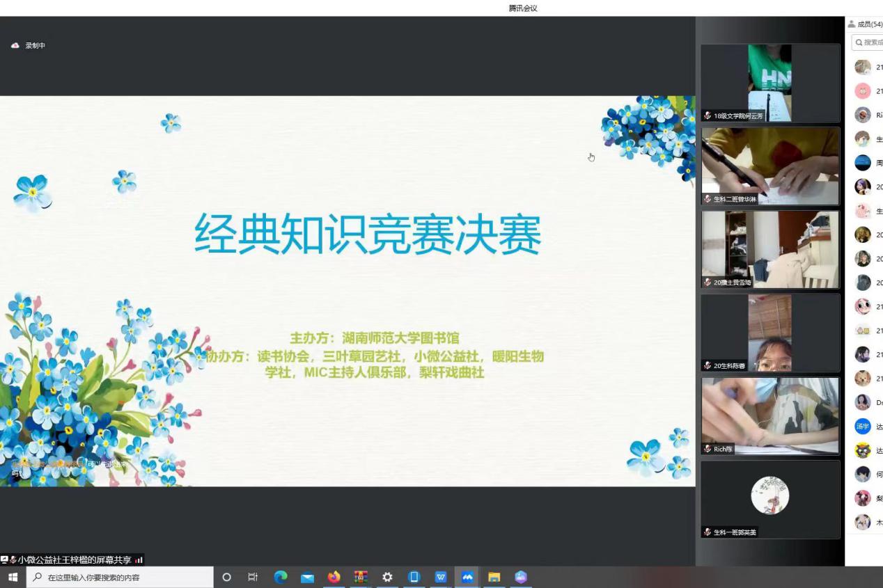Click the 小微公益社王梓楹 screen share label
Viewport: 883px width, 588px height.
coord(75,560)
